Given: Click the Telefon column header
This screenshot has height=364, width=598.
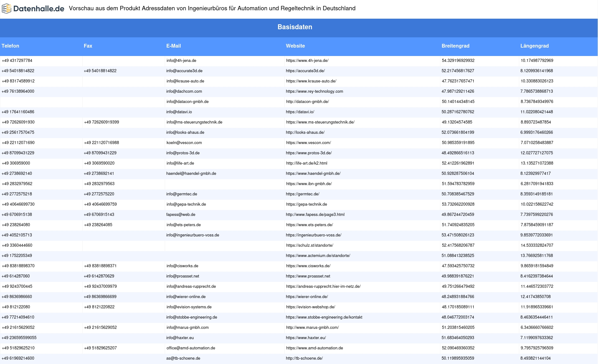Looking at the screenshot, I should (10, 46).
